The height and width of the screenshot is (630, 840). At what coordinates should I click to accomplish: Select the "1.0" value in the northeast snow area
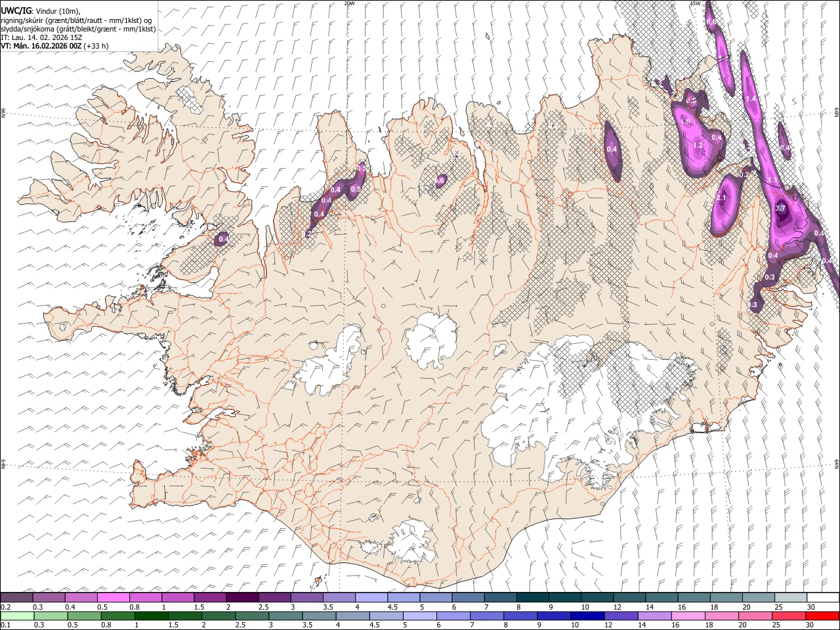tap(686, 122)
